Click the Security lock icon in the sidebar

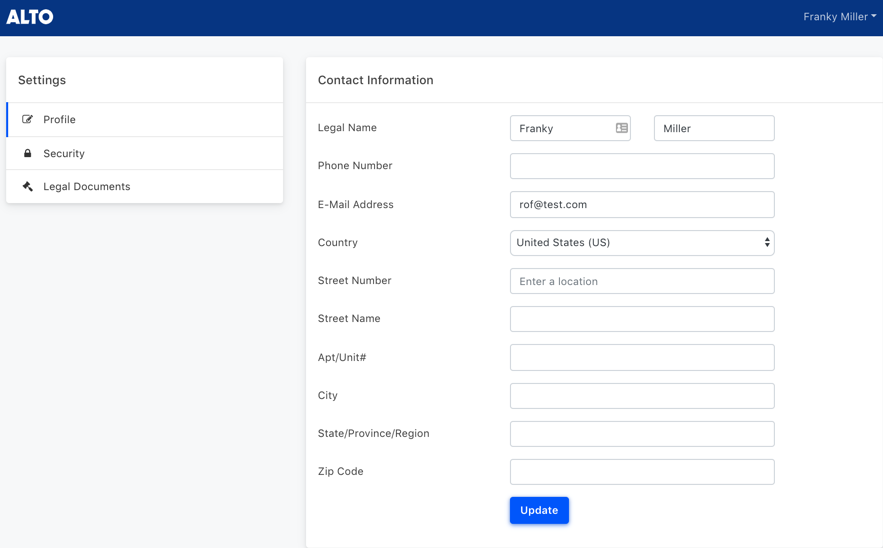(27, 153)
